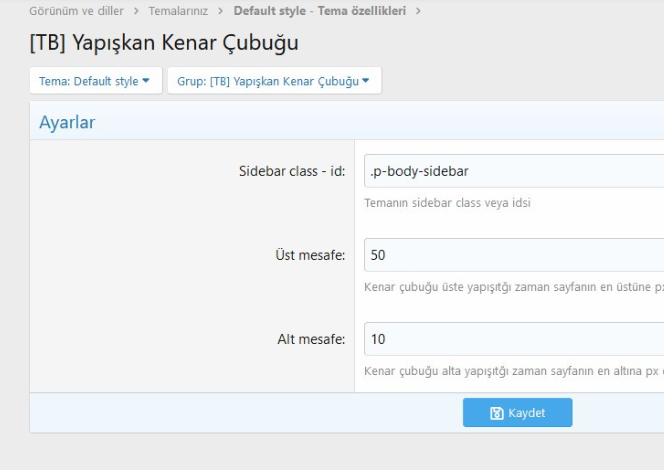Open the Grup: [TB] Yapışkan Kenar Çubuğu dropdown

pyautogui.click(x=274, y=80)
